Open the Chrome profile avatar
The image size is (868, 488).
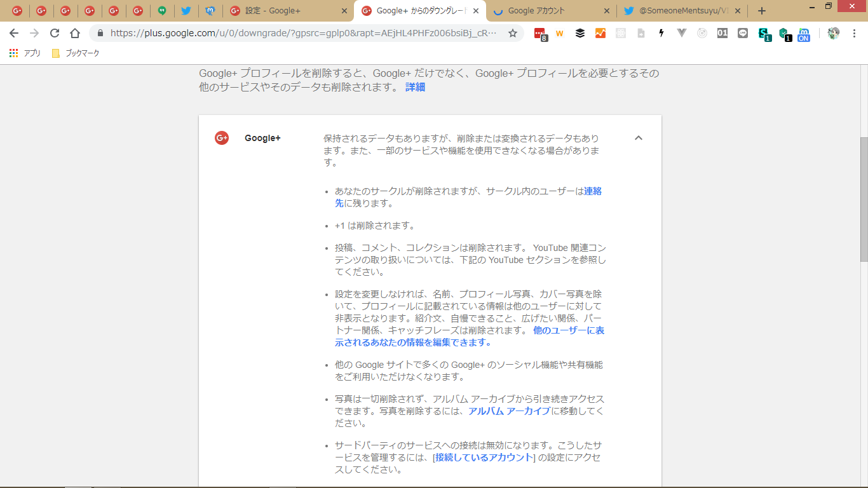pos(834,33)
